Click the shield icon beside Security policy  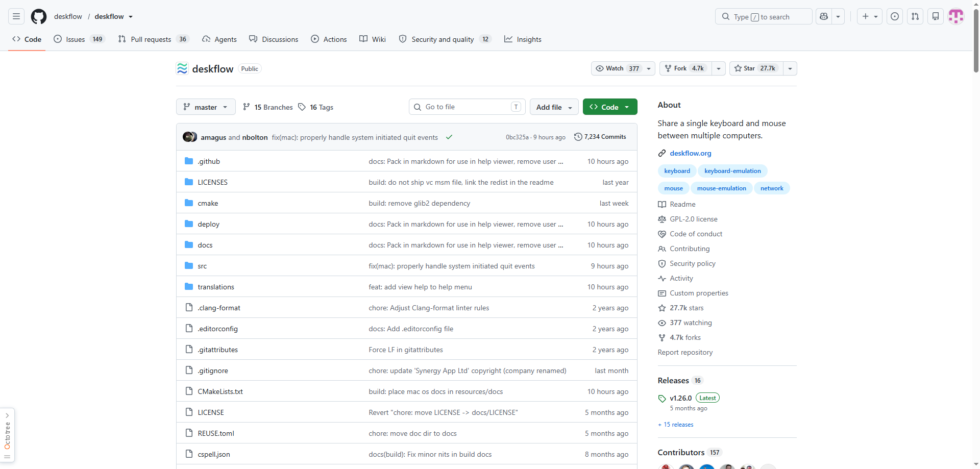(662, 263)
